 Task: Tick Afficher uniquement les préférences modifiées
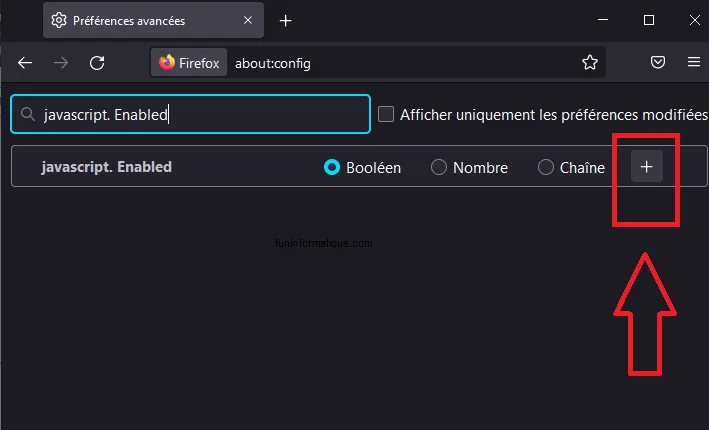tap(386, 114)
